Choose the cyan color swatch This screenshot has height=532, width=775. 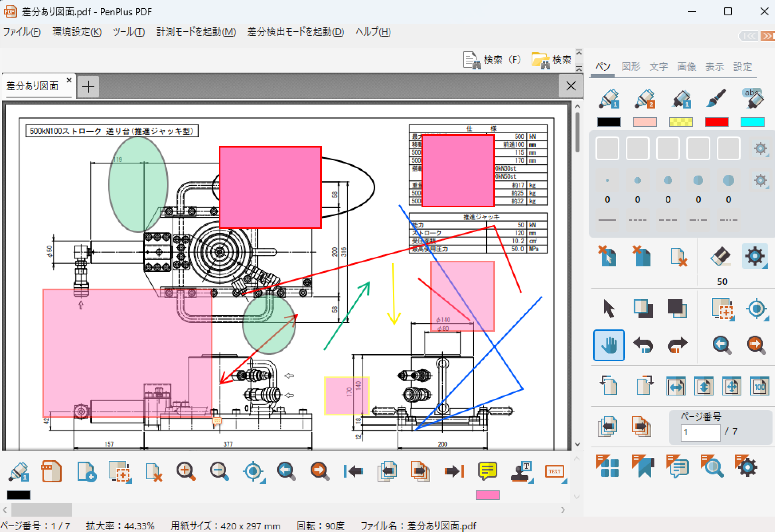tap(752, 122)
